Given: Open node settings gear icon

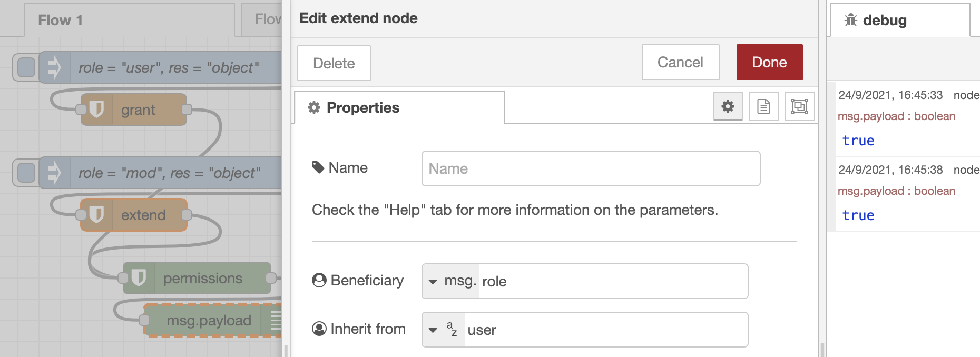Looking at the screenshot, I should 728,106.
